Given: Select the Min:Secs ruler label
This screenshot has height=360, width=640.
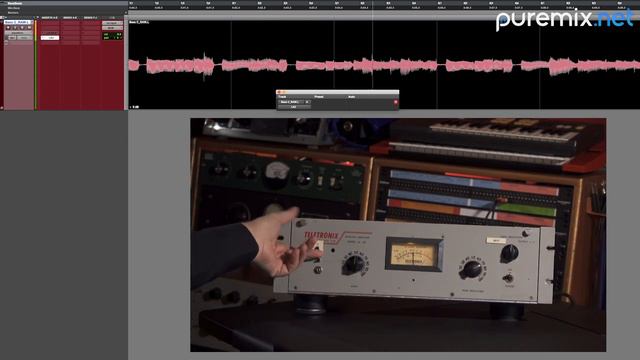Looking at the screenshot, I should pos(13,8).
